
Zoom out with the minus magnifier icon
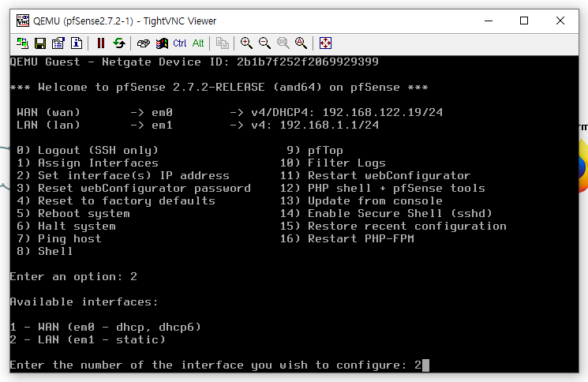click(x=264, y=43)
